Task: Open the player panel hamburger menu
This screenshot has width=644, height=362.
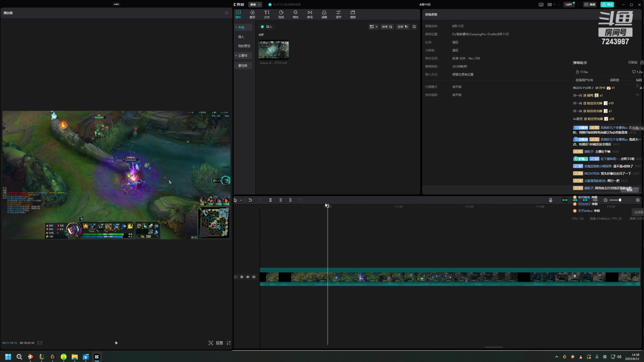Action: [x=226, y=13]
